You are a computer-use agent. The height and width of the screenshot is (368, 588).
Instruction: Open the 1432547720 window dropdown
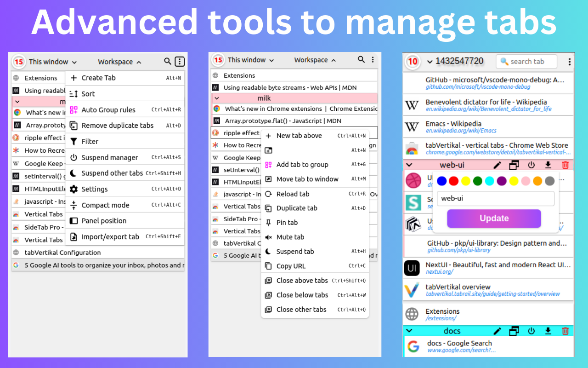tap(430, 61)
